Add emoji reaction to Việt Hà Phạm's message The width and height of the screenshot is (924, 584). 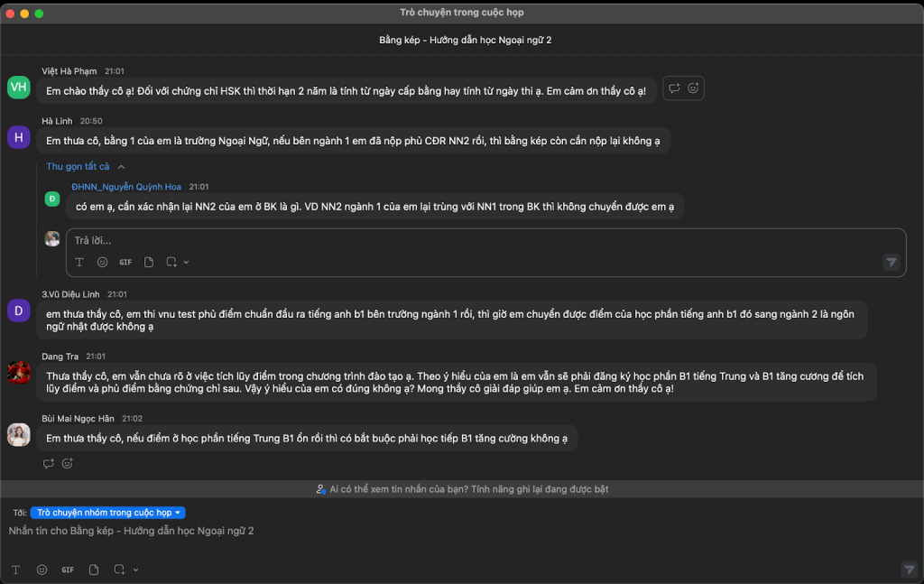693,88
